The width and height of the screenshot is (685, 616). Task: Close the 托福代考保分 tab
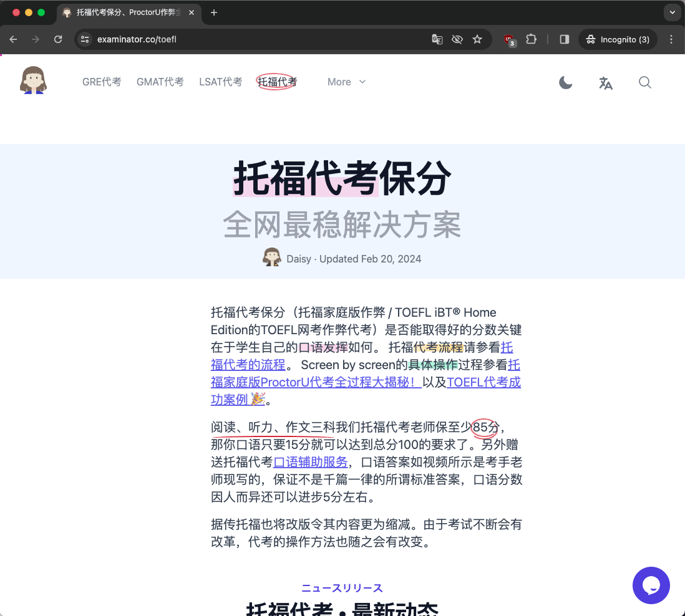[192, 12]
